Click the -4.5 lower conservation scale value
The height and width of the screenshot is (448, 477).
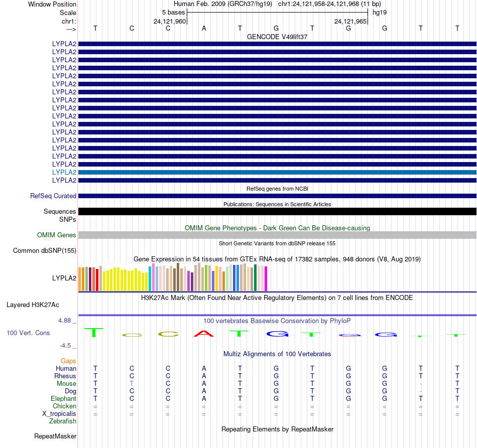[x=65, y=346]
